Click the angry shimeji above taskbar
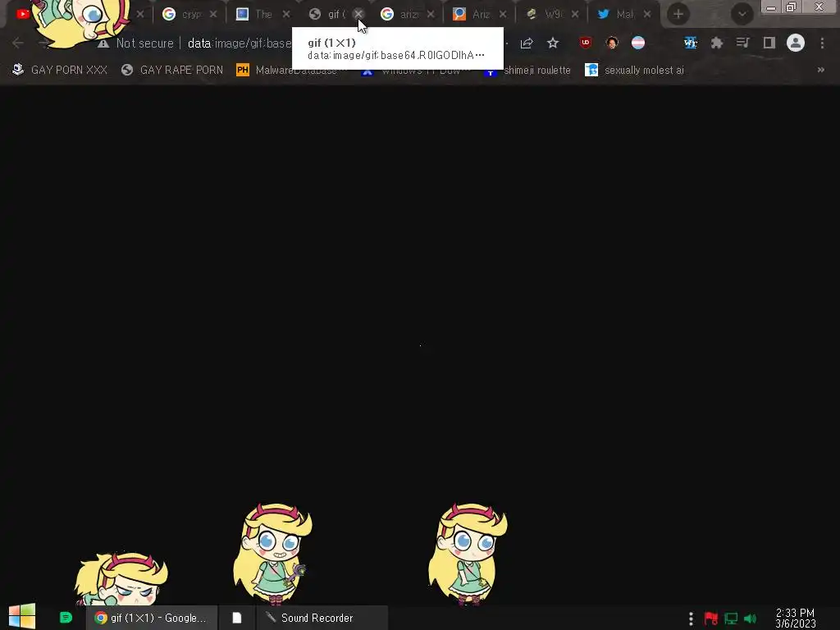Viewport: 840px width, 630px height. [x=121, y=579]
